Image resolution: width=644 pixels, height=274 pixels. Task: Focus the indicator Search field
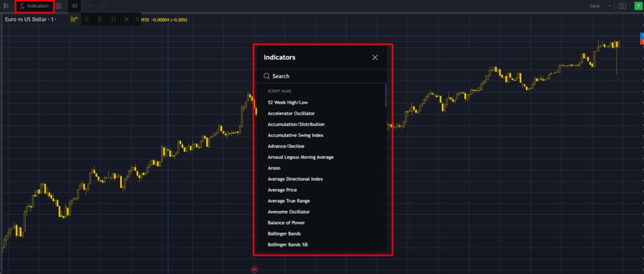pyautogui.click(x=323, y=76)
